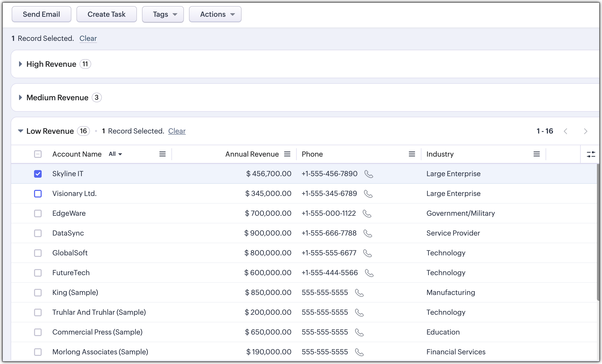Screen dimensions: 602x364
Task: Click the phone call icon for Skyline IT
Action: [x=369, y=174]
